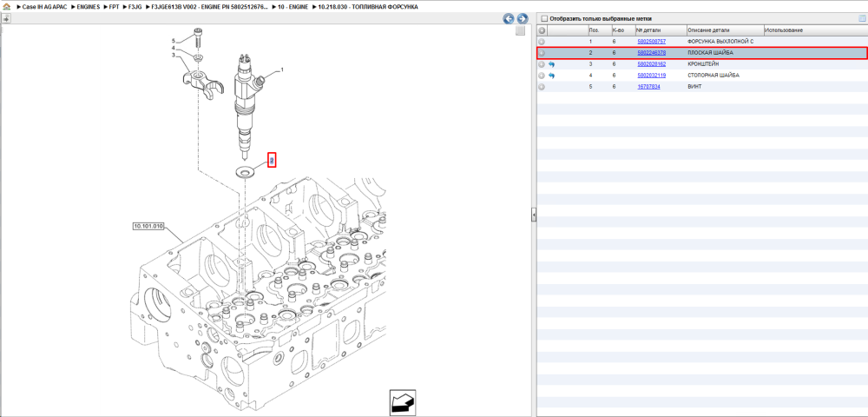Screen dimensions: 868x417
Task: Click the blue replacement arrow on СТОПОРНАЯ ШАЙБА row
Action: pyautogui.click(x=551, y=76)
